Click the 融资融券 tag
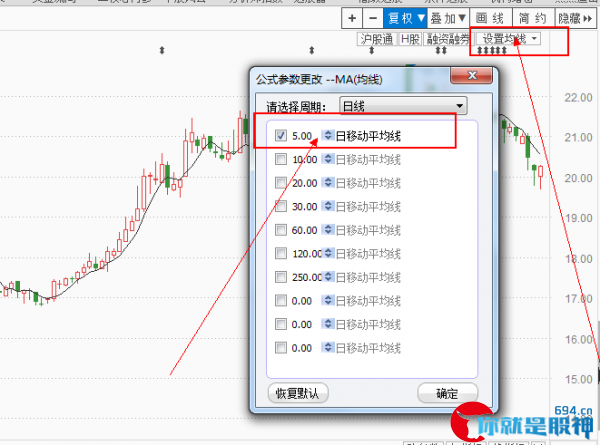The height and width of the screenshot is (445, 600). 448,39
